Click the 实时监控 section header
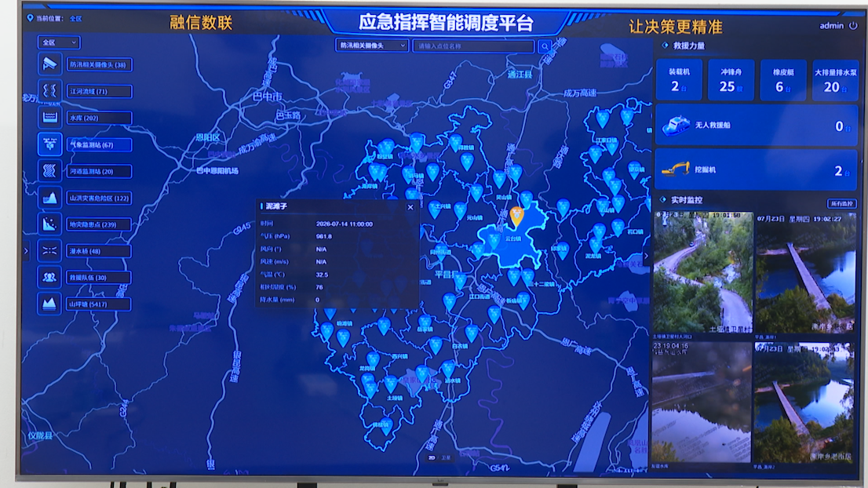Image resolution: width=868 pixels, height=488 pixels. coord(687,200)
